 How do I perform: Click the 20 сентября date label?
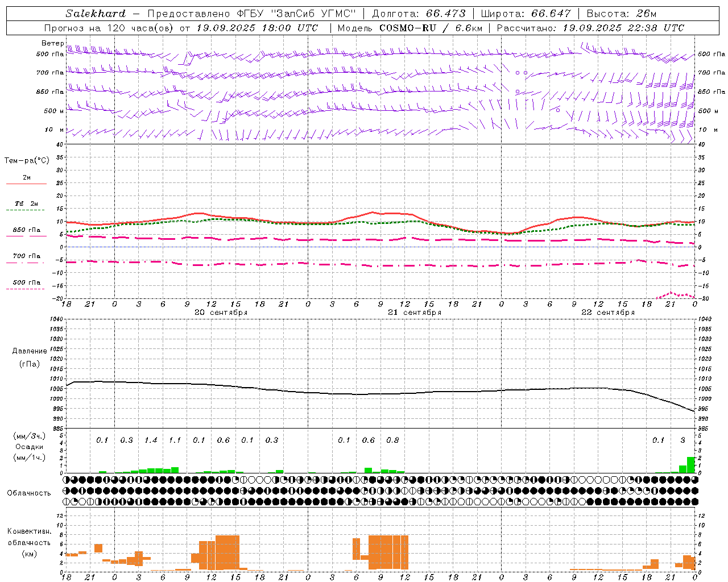(221, 313)
